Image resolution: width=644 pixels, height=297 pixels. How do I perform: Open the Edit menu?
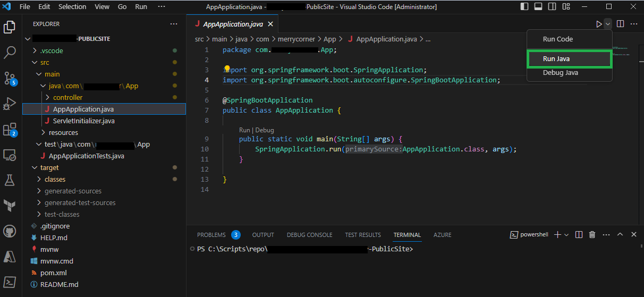click(44, 7)
